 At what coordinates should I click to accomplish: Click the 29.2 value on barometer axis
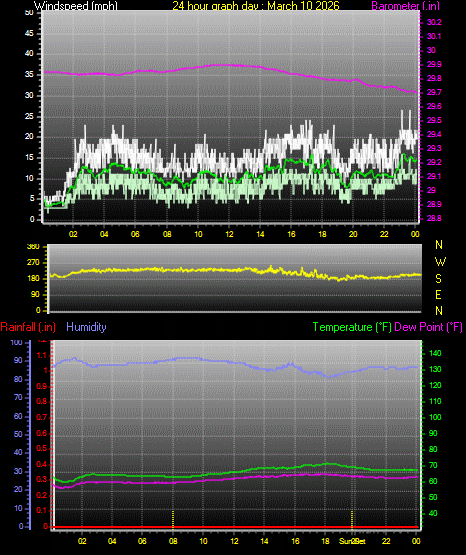tap(434, 162)
